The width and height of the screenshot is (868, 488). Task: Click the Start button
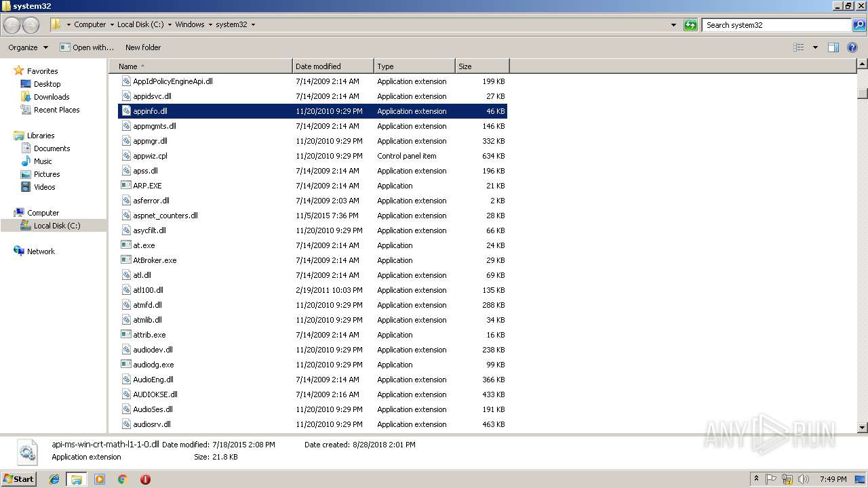pyautogui.click(x=18, y=479)
